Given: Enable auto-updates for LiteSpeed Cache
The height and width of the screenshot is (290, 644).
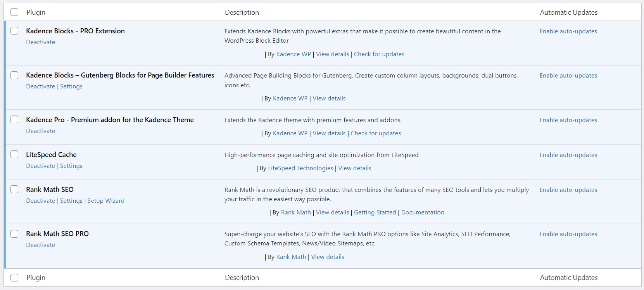Looking at the screenshot, I should 568,155.
